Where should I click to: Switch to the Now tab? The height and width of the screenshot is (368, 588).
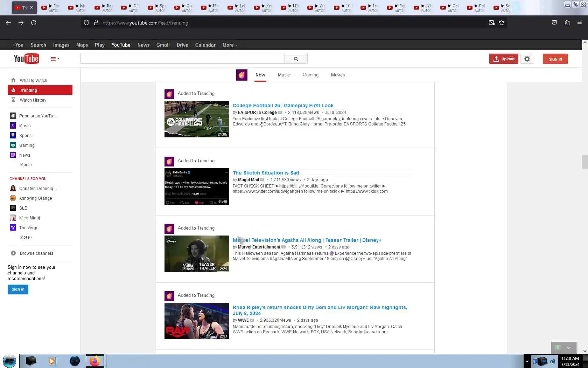tap(260, 75)
